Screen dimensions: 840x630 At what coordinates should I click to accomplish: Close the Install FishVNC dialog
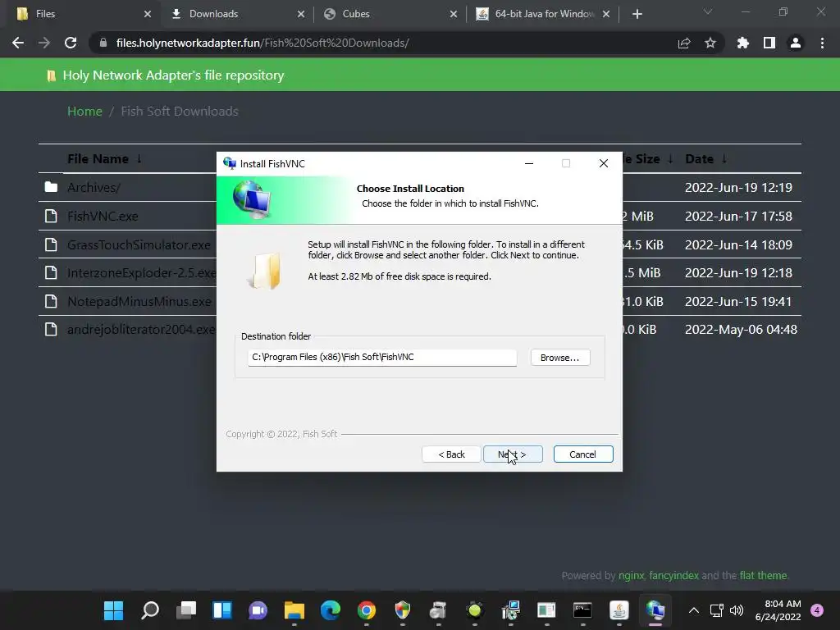tap(604, 163)
